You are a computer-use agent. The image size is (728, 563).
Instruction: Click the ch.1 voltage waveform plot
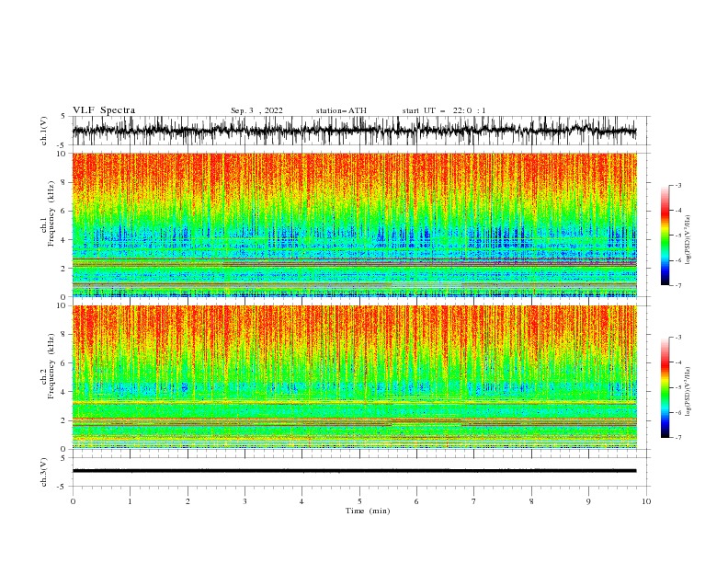[354, 131]
